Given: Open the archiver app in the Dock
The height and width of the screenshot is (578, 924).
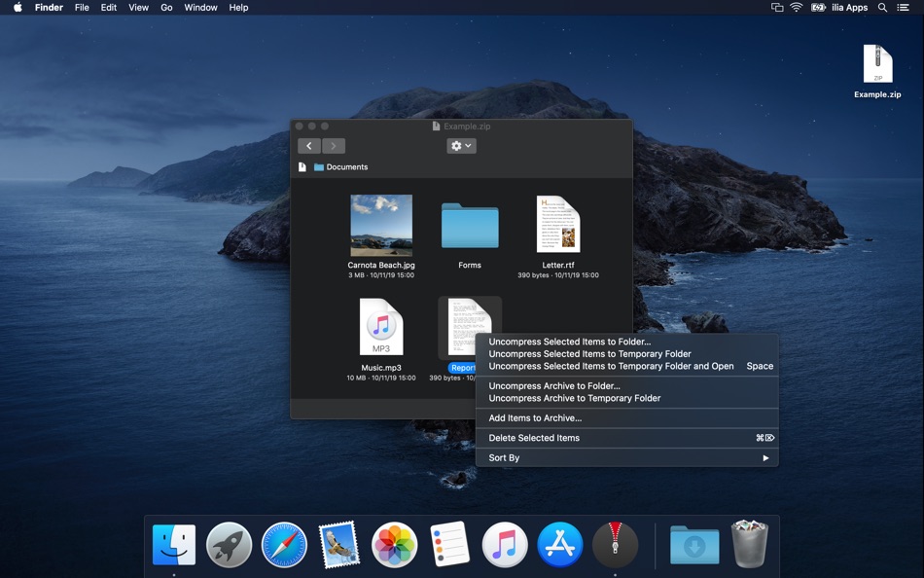Looking at the screenshot, I should 615,545.
